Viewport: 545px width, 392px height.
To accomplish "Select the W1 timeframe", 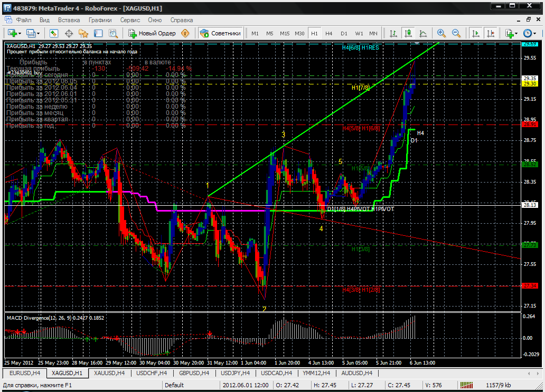I will tap(359, 33).
